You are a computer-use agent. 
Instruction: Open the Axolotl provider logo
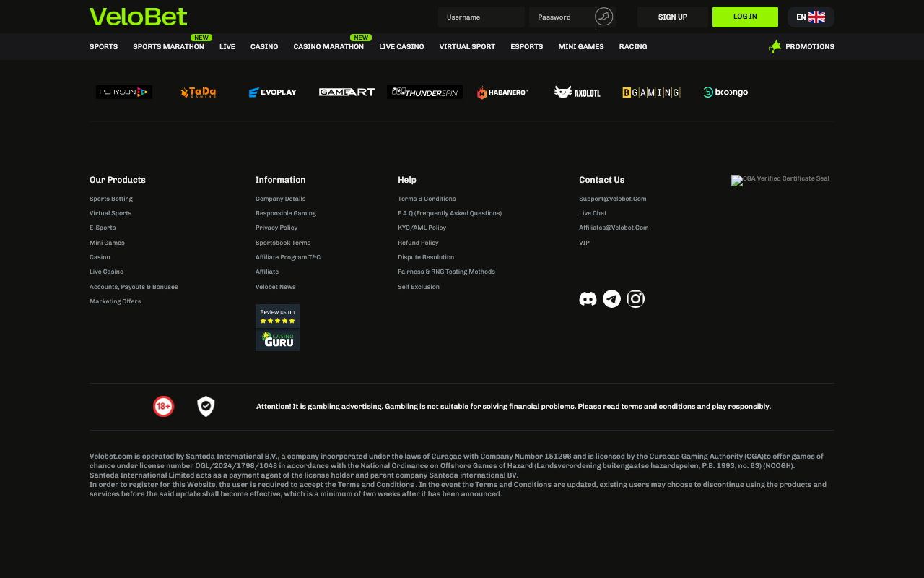[577, 92]
